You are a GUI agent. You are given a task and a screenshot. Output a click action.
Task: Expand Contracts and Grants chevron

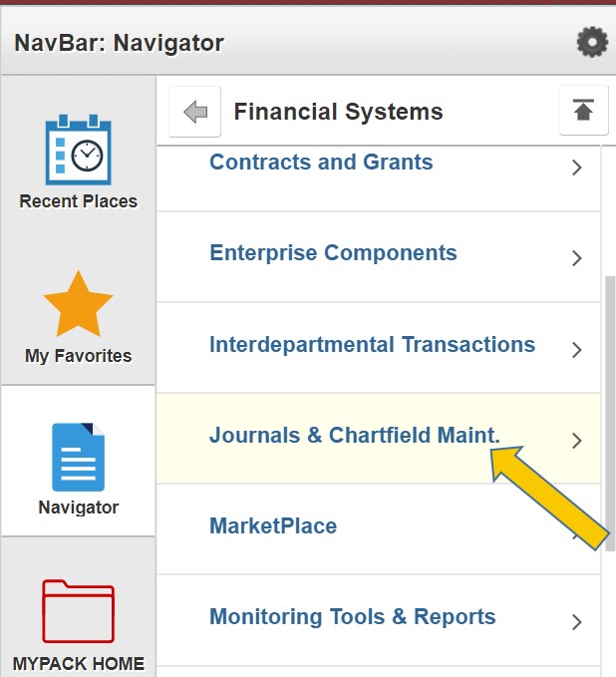(x=577, y=168)
